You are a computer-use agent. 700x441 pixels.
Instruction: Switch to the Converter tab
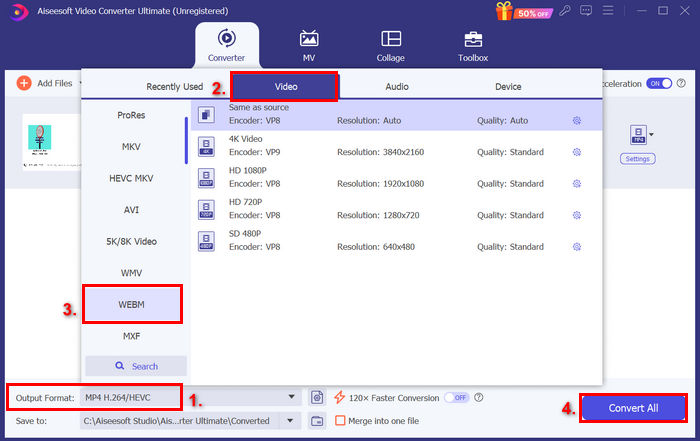227,45
